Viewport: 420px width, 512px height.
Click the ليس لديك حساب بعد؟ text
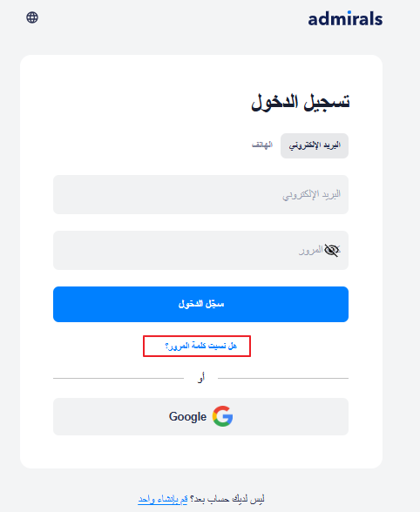pos(227,499)
